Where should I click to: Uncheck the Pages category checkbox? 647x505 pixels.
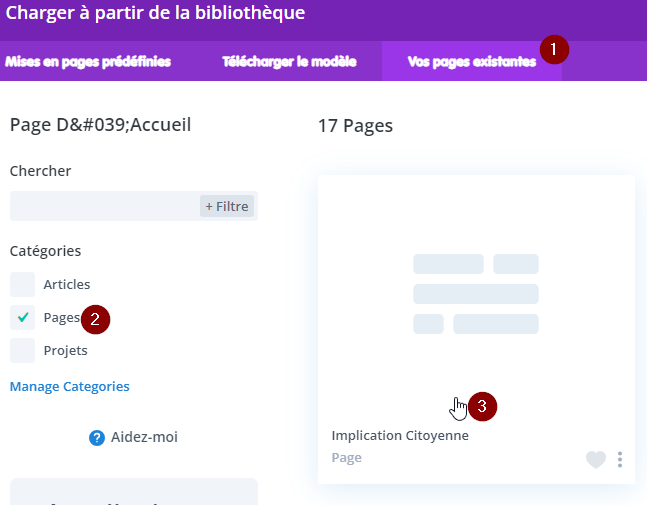(23, 318)
